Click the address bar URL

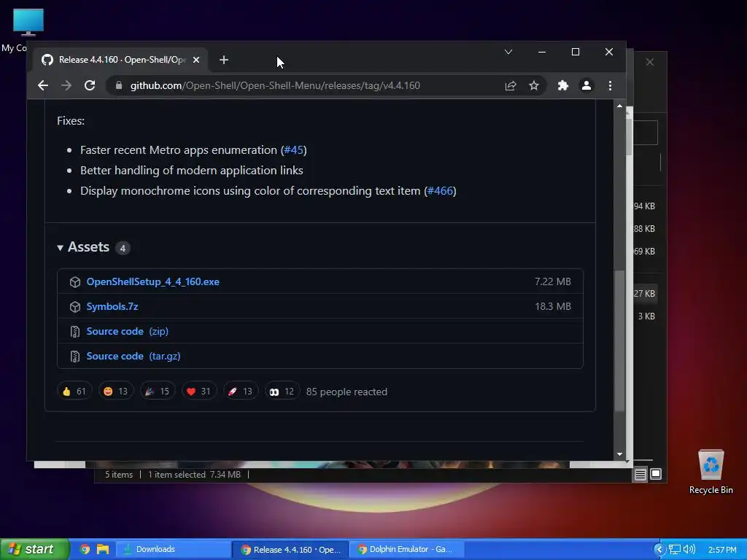275,86
